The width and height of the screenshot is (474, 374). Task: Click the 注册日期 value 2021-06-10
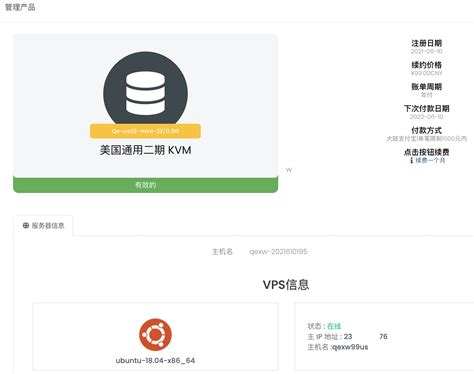click(x=426, y=51)
